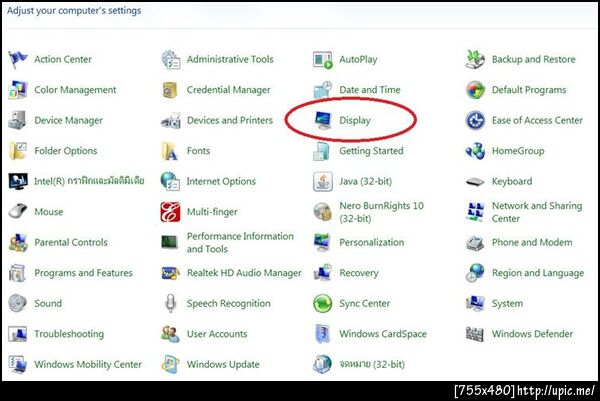
Task: Open the Folder Options icon
Action: [18, 151]
